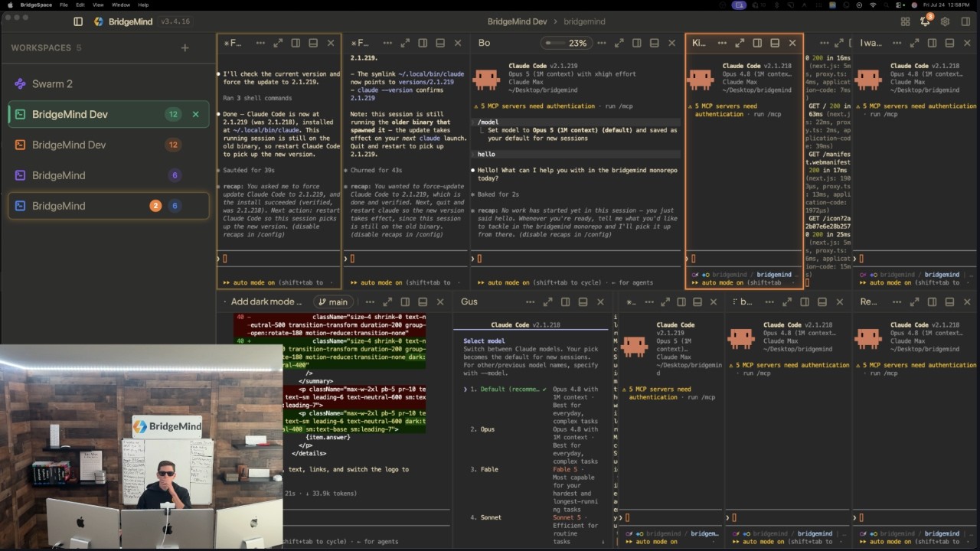
Task: Open the settings gear in top bar
Action: pos(945,21)
